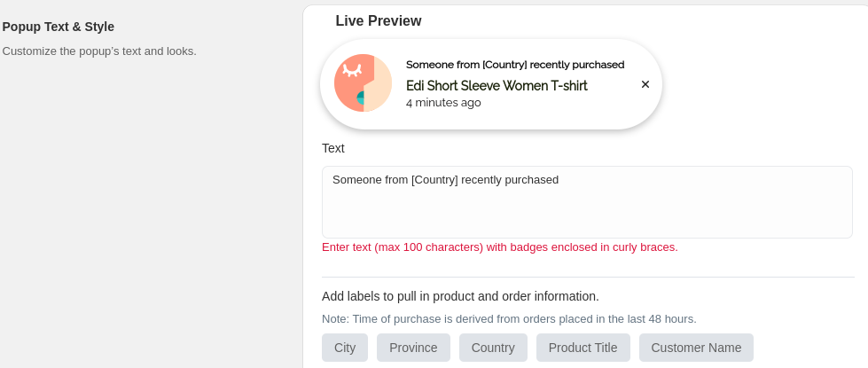Viewport: 868px width, 368px height.
Task: Insert the City label badge
Action: coord(345,348)
